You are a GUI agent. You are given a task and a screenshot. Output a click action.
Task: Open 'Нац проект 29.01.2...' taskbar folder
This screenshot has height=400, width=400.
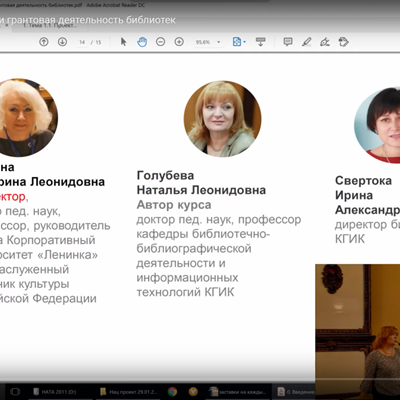pos(129,392)
